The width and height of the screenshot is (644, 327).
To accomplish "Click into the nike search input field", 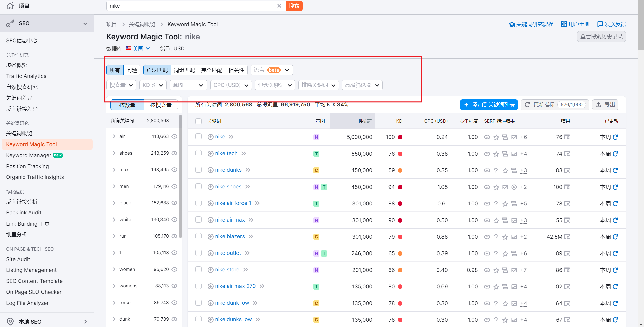I will coord(191,6).
